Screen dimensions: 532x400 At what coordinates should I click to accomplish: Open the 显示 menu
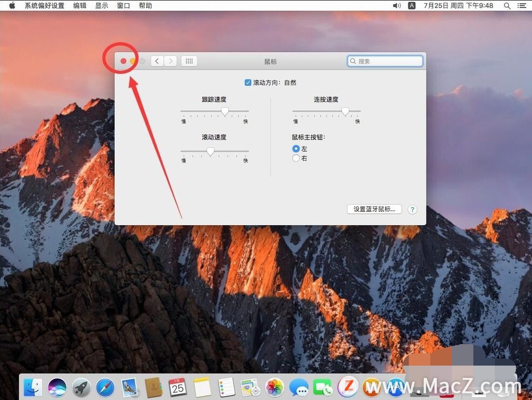click(102, 5)
